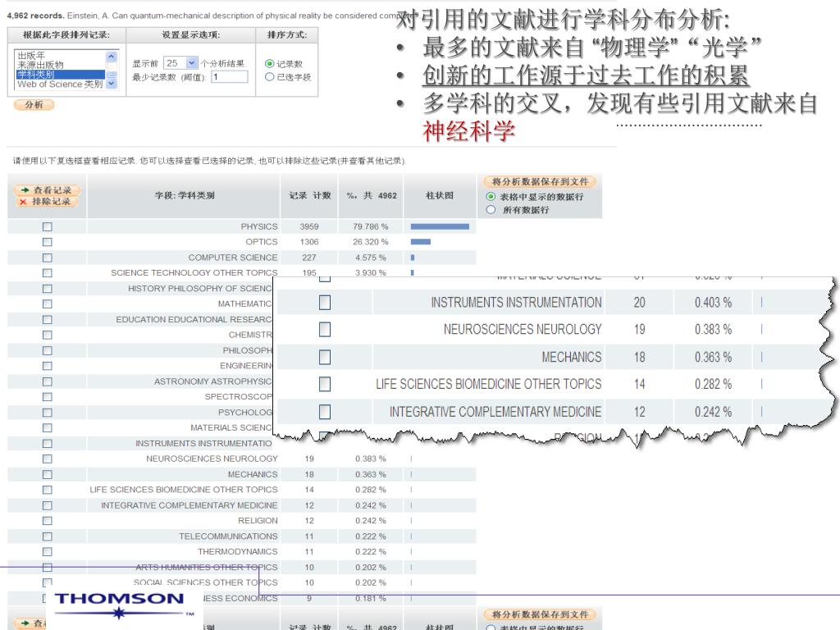
Task: Check the CHEMISTRY row checkbox
Action: click(x=47, y=335)
